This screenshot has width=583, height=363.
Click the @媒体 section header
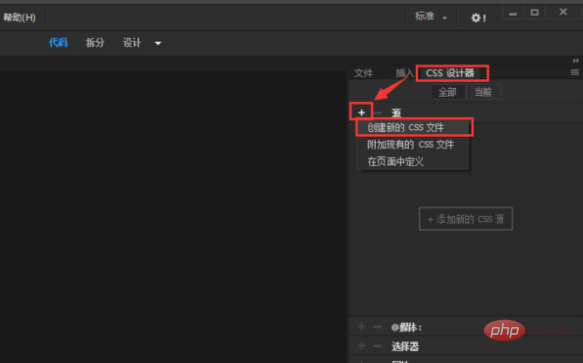[x=406, y=328]
